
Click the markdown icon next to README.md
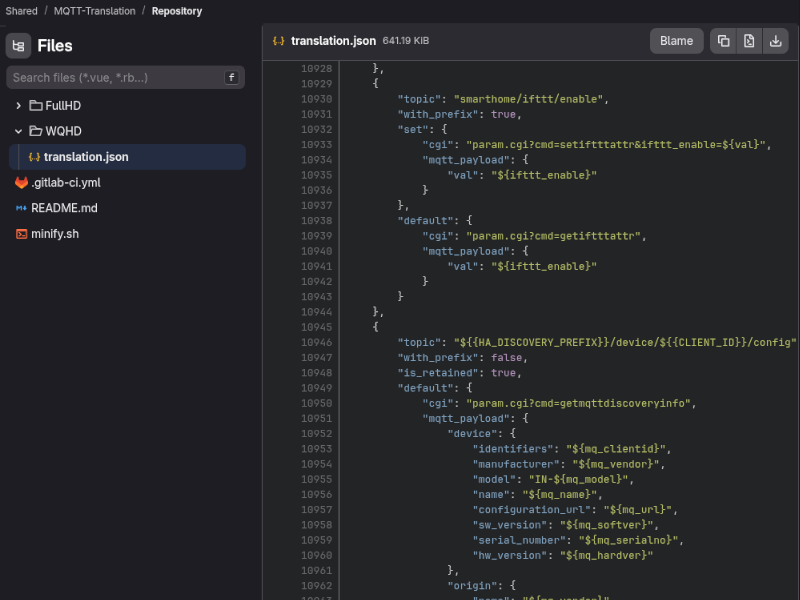pos(21,208)
